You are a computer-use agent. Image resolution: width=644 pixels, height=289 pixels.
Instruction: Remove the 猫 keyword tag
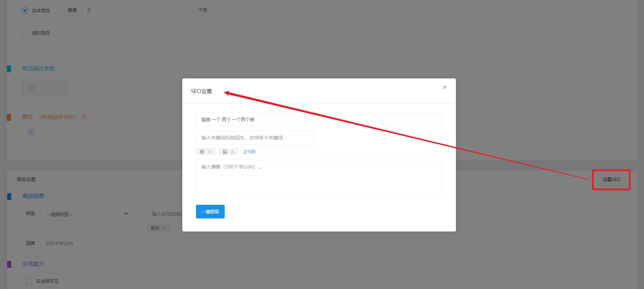click(x=233, y=152)
